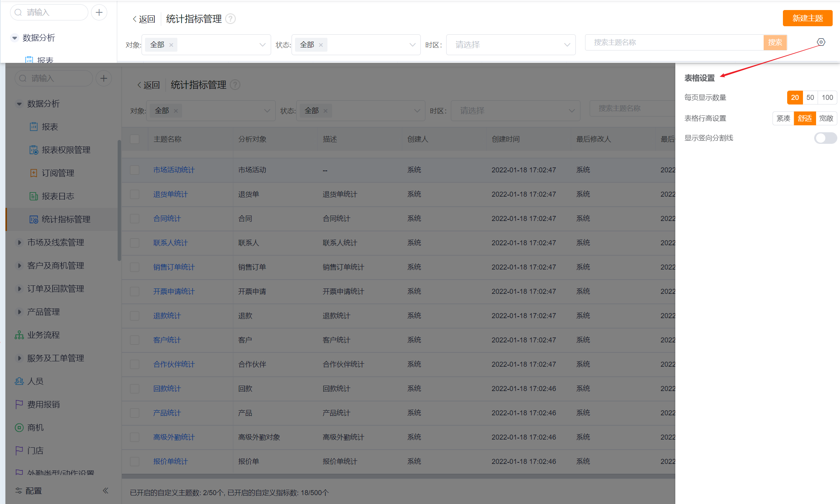Open 报表日志 in the sidebar
This screenshot has width=840, height=504.
[52, 196]
